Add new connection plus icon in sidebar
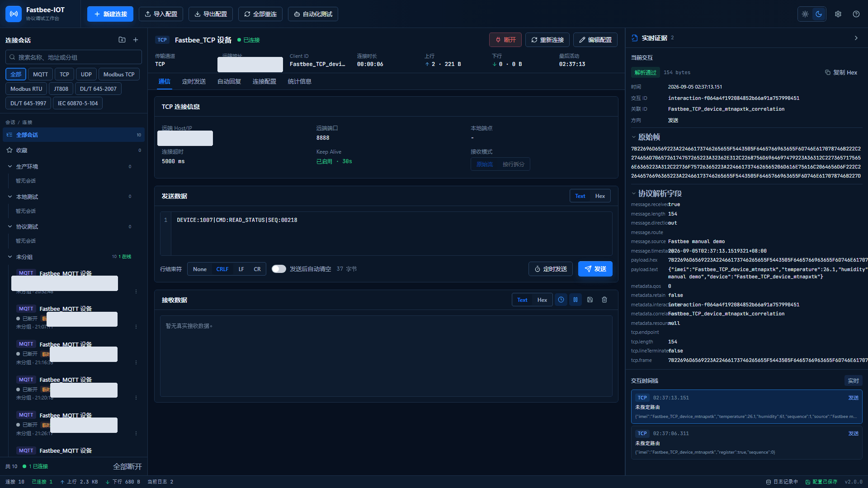Screen dimensions: 868x488 click(136, 40)
